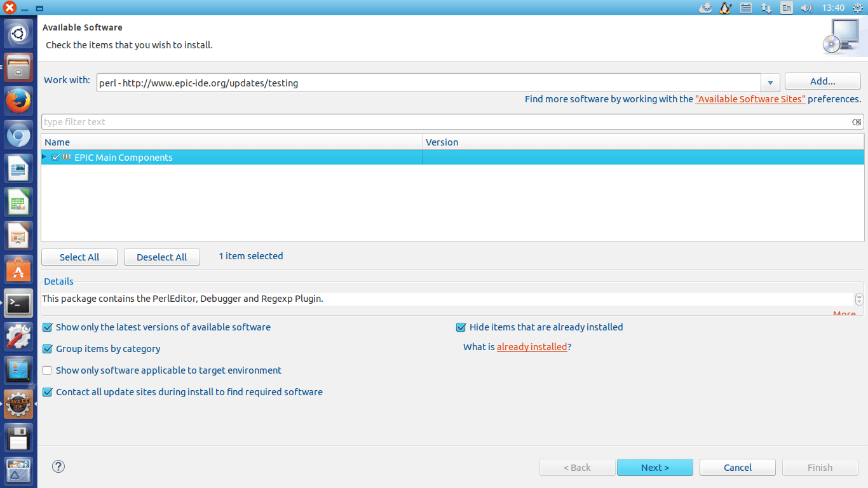Viewport: 868px width, 488px height.
Task: Click the Select All button
Action: tap(79, 257)
